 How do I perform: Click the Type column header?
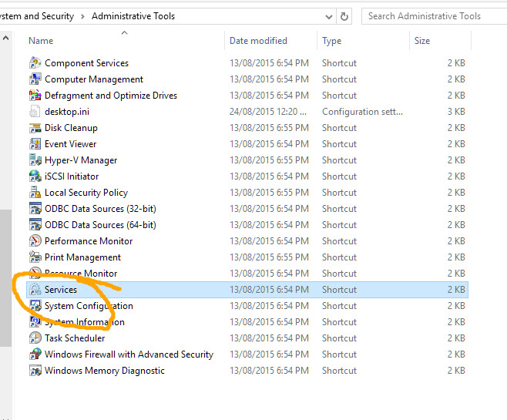click(332, 41)
